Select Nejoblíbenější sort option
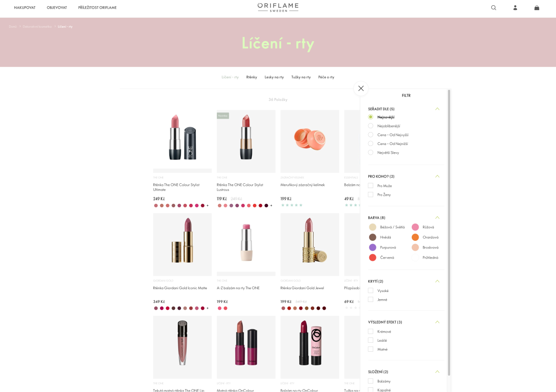Image resolution: width=556 pixels, height=392 pixels. 371,126
